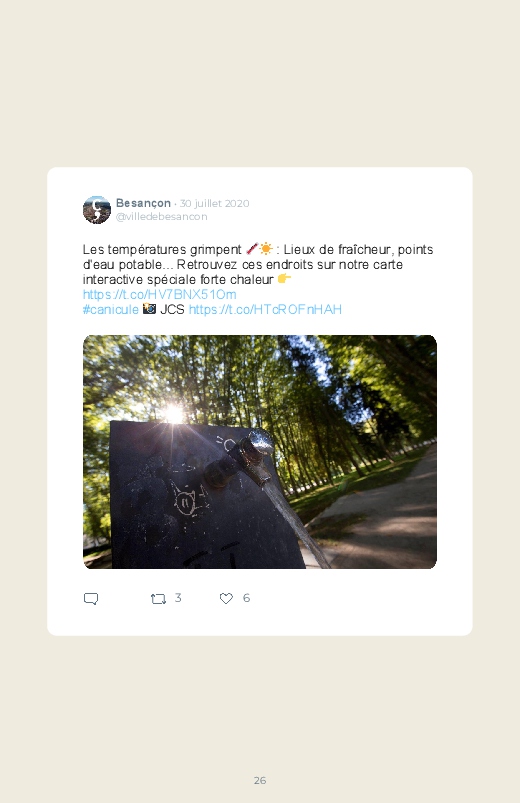Click the #canicule hashtag
The height and width of the screenshot is (803, 520).
(x=111, y=309)
